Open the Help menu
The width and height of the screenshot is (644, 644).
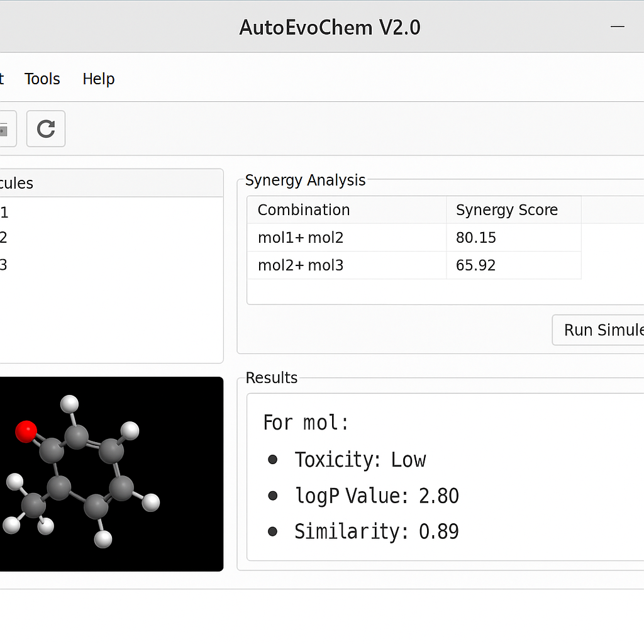click(x=98, y=79)
